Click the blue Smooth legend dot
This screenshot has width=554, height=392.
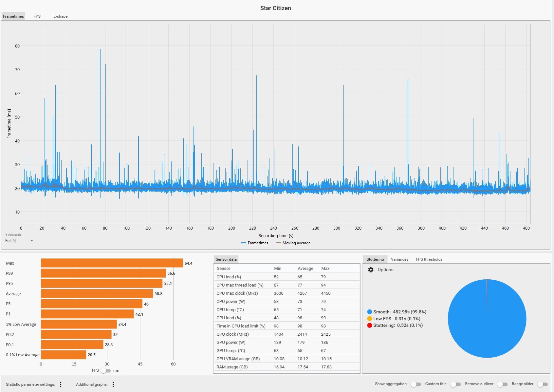point(370,312)
